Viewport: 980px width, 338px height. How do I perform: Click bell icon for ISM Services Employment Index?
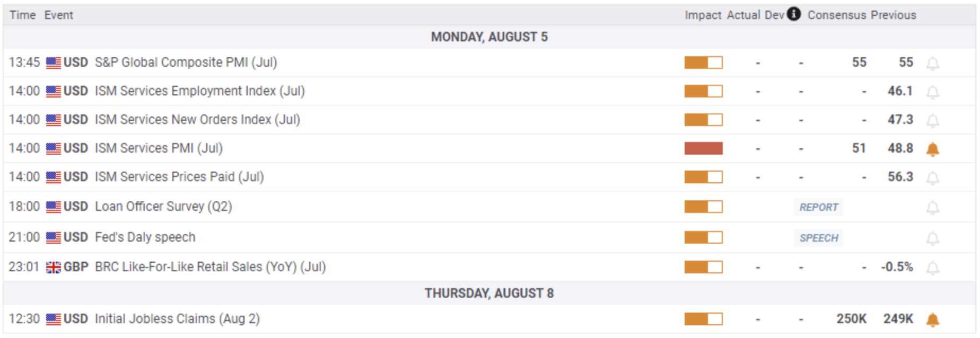(933, 92)
